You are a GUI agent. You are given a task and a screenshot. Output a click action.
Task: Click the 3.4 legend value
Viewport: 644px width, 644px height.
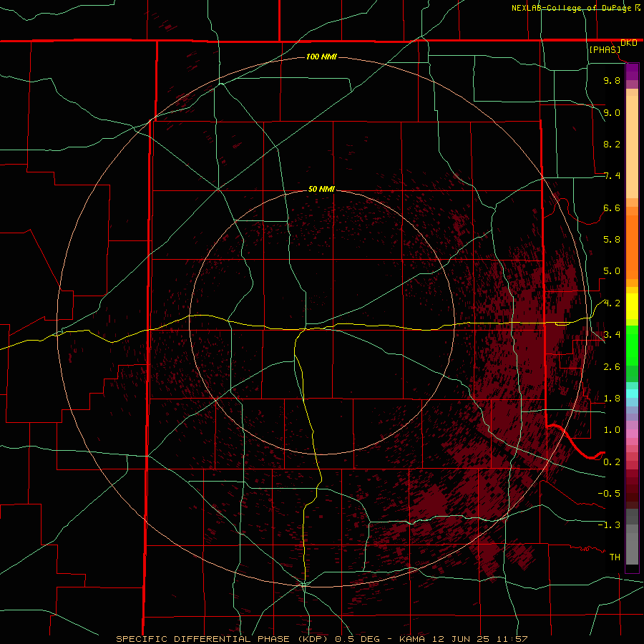click(612, 335)
